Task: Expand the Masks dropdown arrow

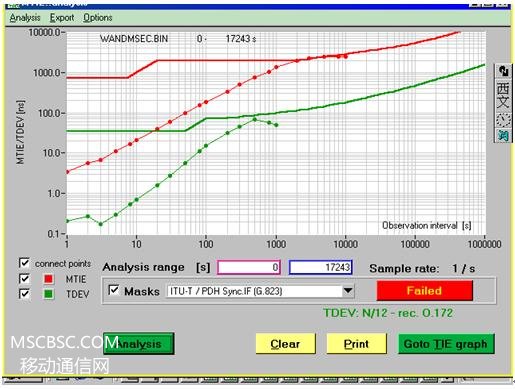Action: click(x=348, y=291)
